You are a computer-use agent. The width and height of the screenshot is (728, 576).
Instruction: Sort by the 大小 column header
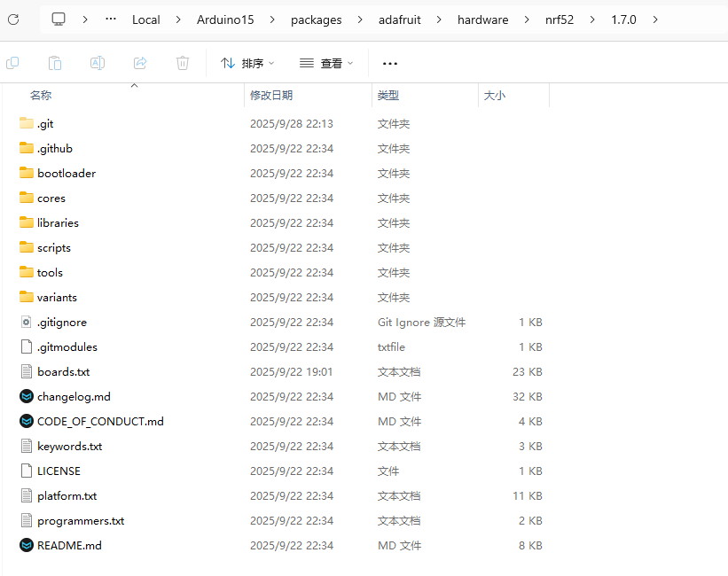(494, 95)
